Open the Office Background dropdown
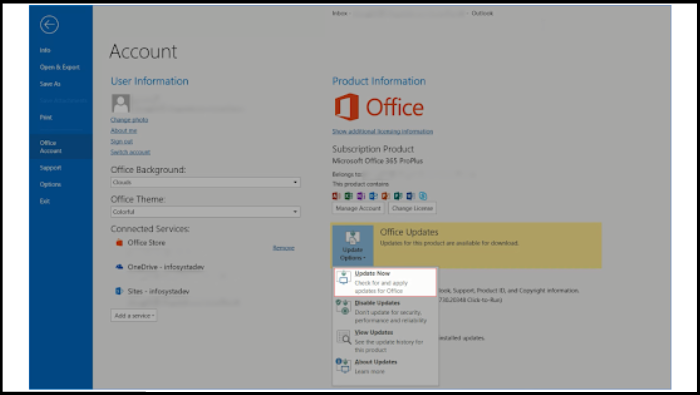Image resolution: width=700 pixels, height=395 pixels. [205, 182]
